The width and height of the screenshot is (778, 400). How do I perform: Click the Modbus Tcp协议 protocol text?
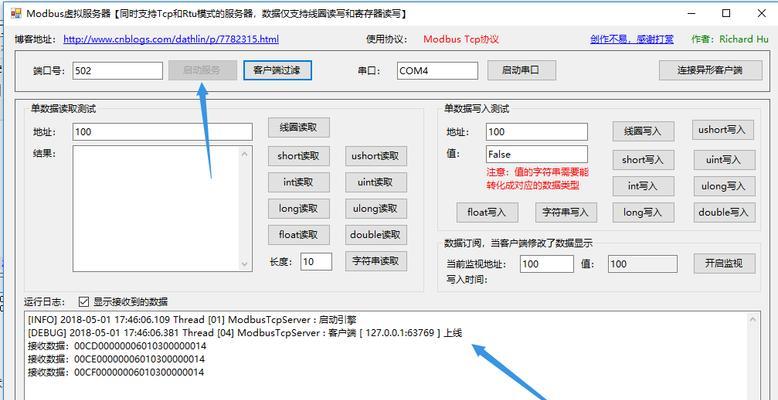tap(461, 39)
